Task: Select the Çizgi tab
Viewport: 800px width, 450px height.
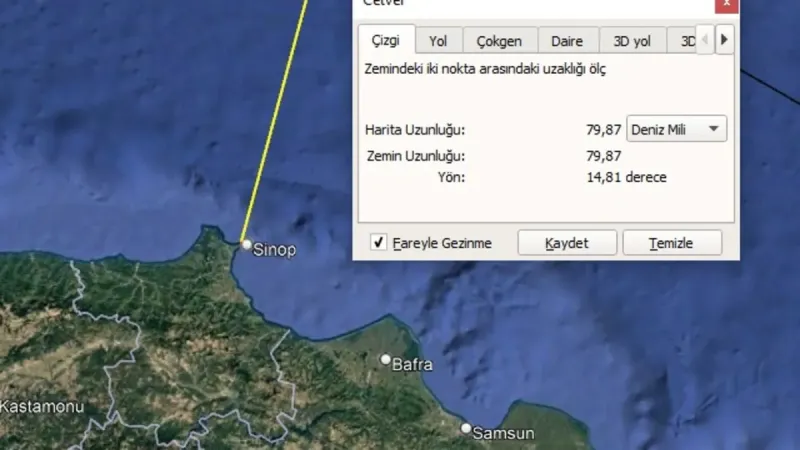Action: point(386,40)
